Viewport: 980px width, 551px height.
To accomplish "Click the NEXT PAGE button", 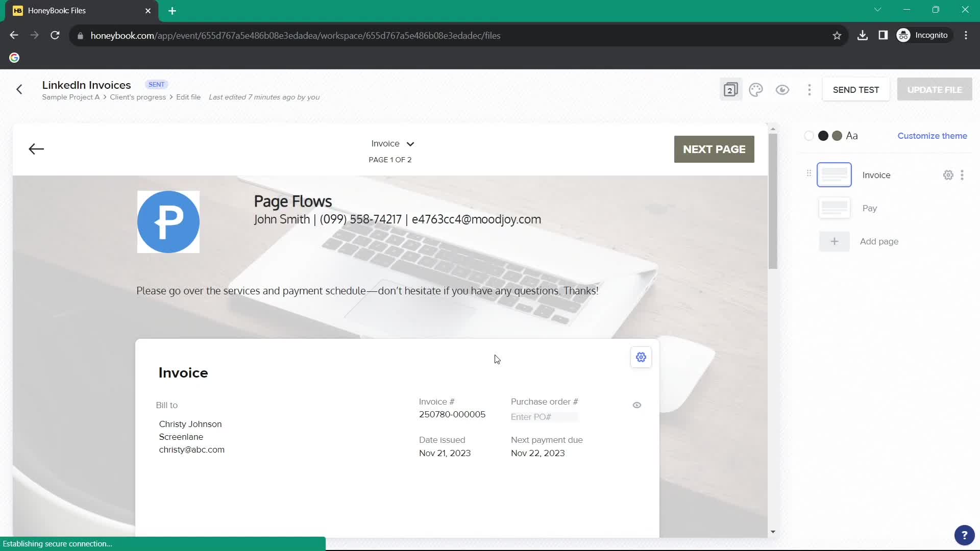I will coord(714,149).
